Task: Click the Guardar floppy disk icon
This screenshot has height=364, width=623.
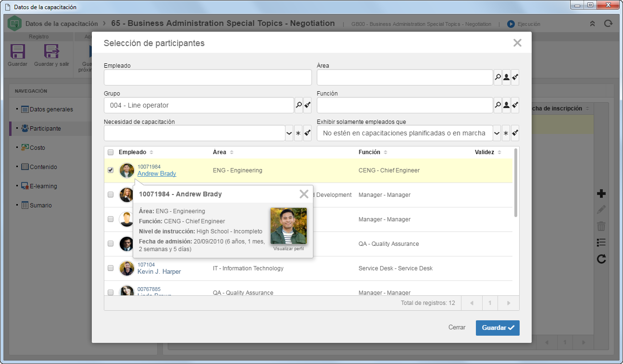Action: [18, 51]
